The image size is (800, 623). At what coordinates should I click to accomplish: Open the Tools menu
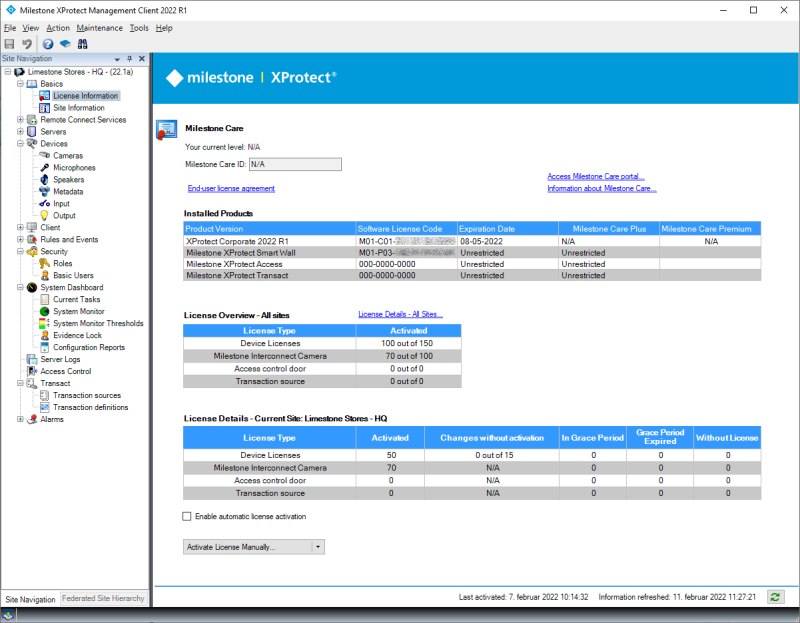[x=139, y=28]
